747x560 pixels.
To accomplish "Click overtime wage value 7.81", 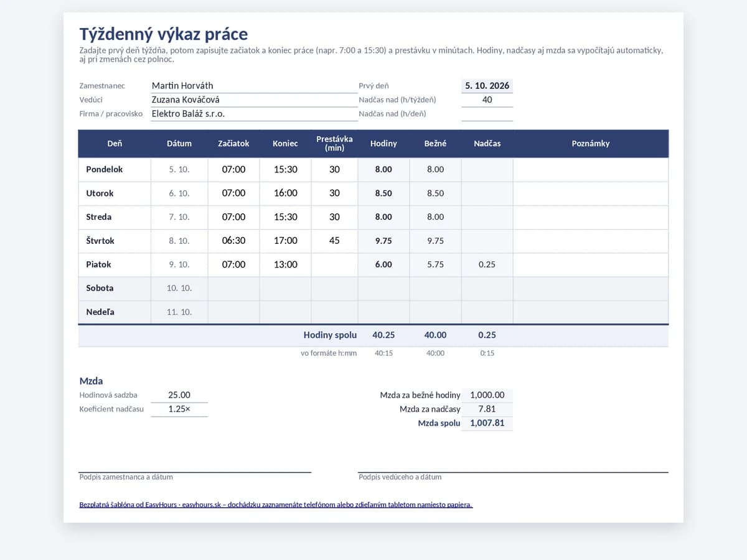I will 487,409.
